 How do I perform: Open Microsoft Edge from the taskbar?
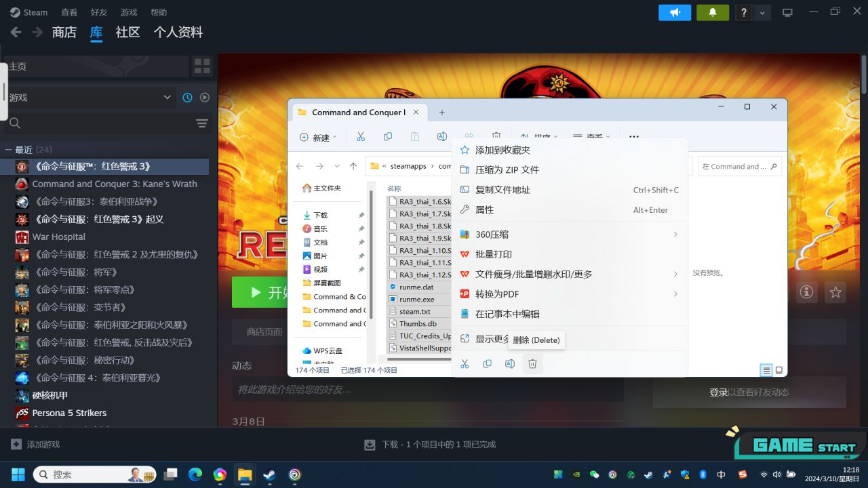195,474
